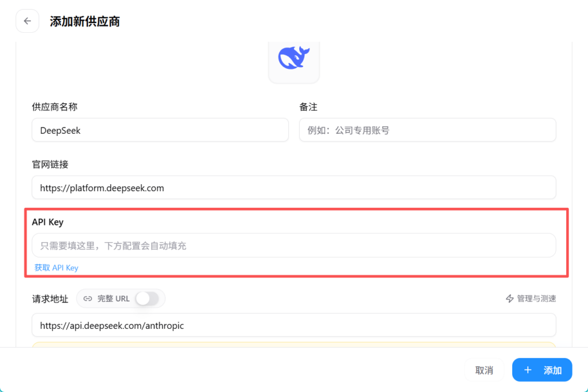
Task: Click the link icon beside 完整 URL
Action: click(88, 298)
